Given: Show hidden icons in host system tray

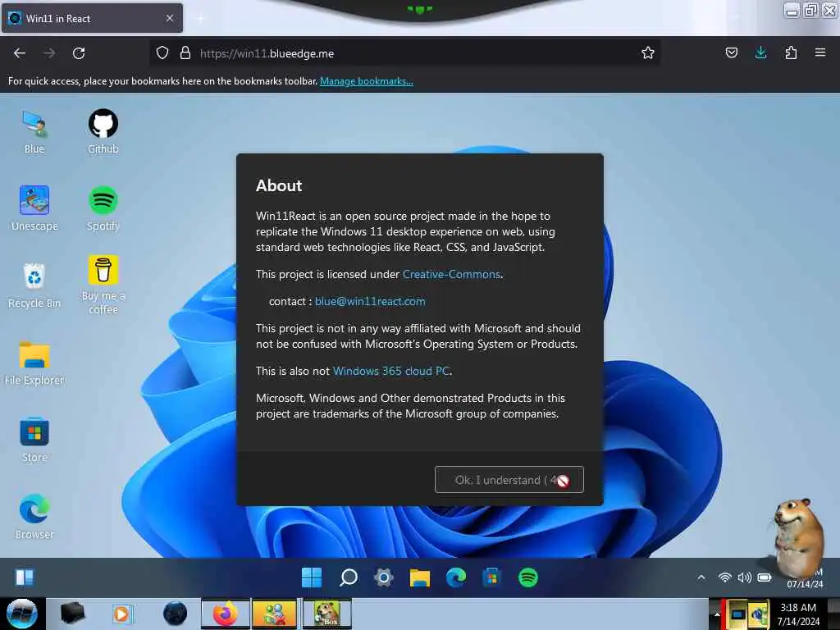Looking at the screenshot, I should 717,614.
